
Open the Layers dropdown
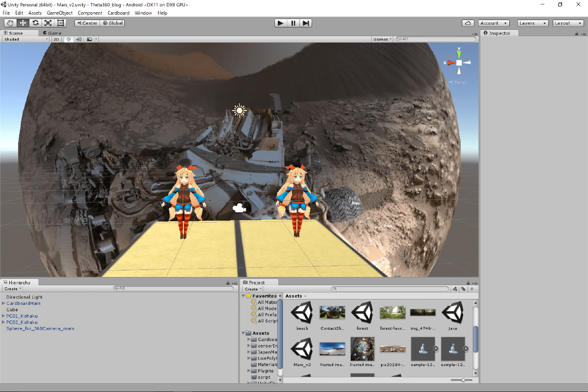[532, 23]
